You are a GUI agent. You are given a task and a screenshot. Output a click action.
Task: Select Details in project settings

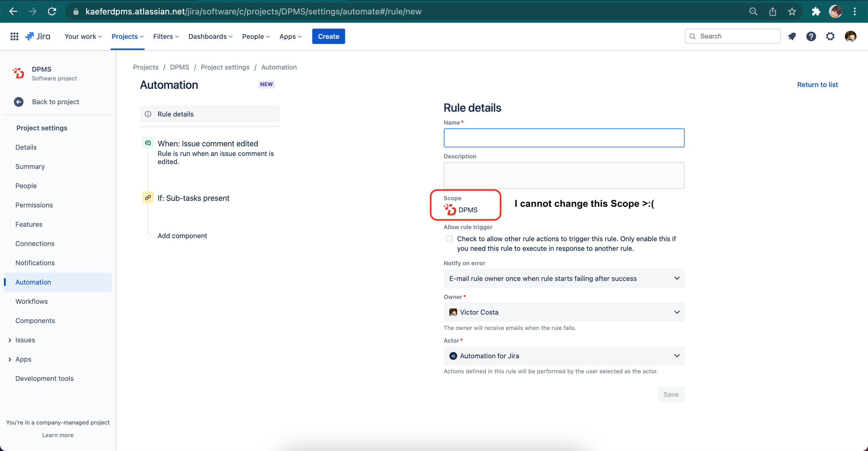point(26,147)
